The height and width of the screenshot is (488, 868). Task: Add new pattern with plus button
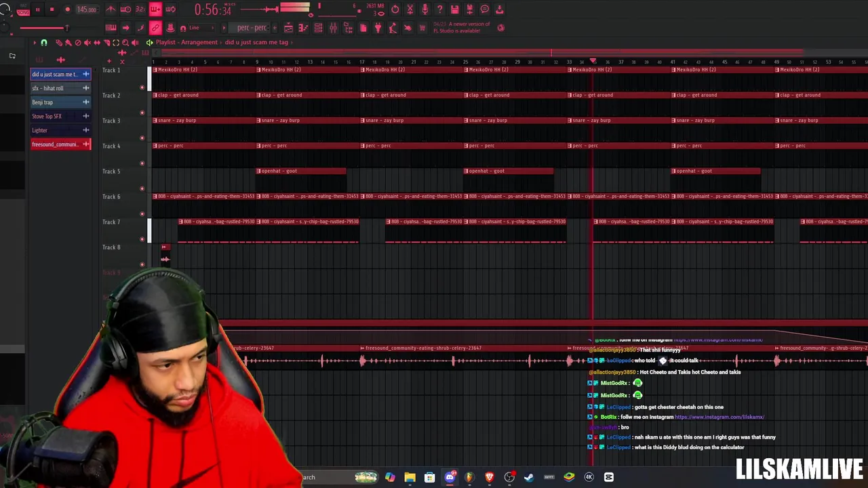pos(275,28)
